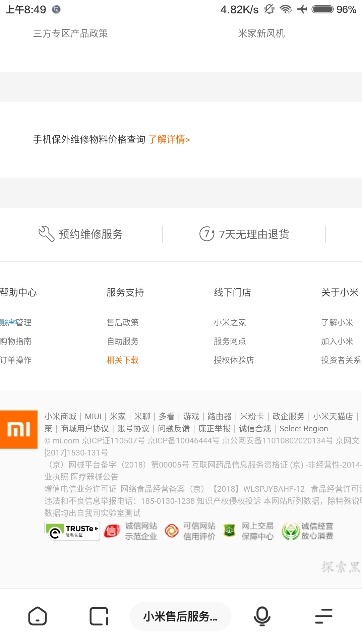Viewport: 362px width, 644px height.
Task: Open 账号协议 link
Action: (133, 428)
